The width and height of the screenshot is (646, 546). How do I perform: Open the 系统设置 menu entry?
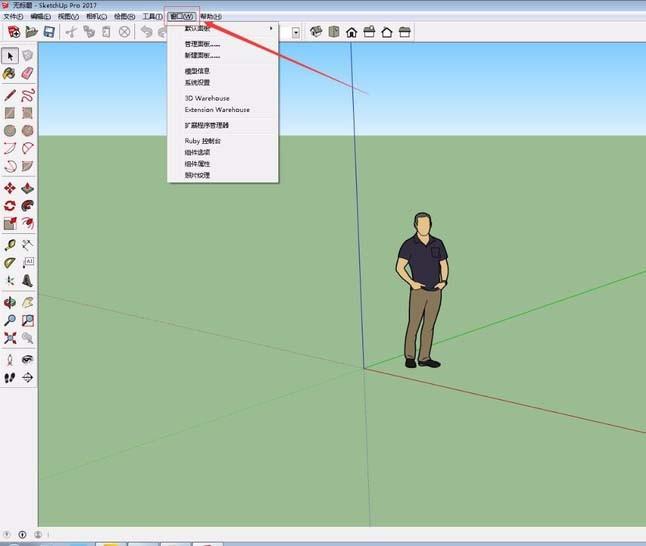click(x=197, y=83)
